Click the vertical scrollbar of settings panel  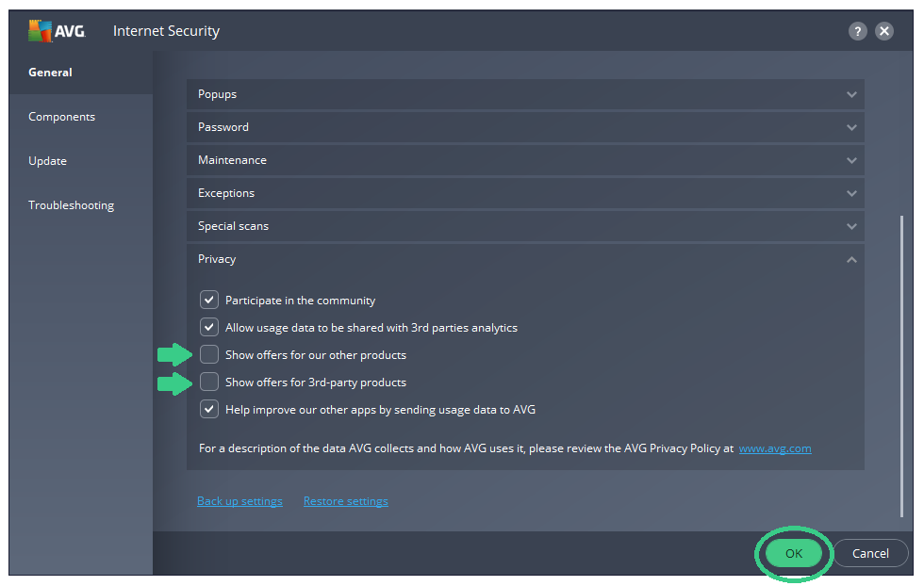[x=901, y=366]
